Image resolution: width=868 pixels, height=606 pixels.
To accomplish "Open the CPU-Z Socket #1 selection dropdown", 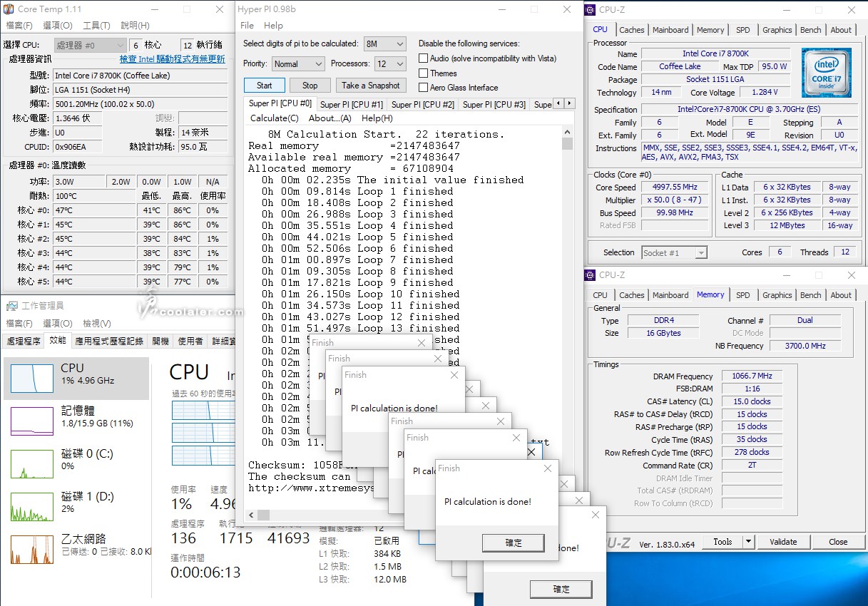I will coord(675,252).
